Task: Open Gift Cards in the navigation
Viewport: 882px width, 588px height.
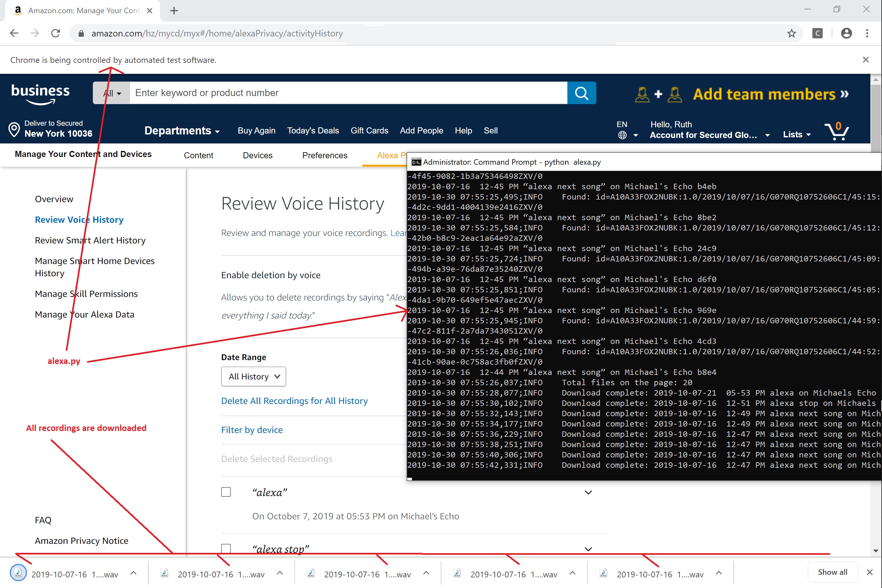Action: (x=369, y=131)
